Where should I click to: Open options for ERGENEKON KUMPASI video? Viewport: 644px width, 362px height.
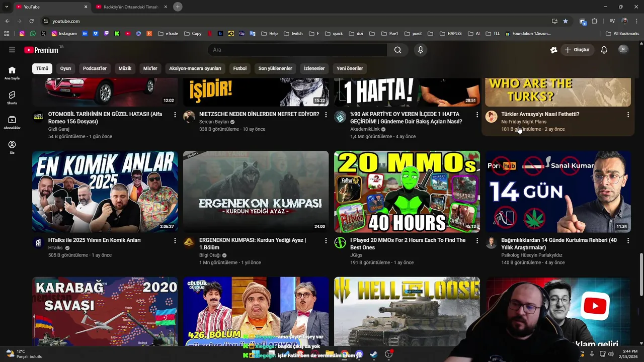[326, 241]
